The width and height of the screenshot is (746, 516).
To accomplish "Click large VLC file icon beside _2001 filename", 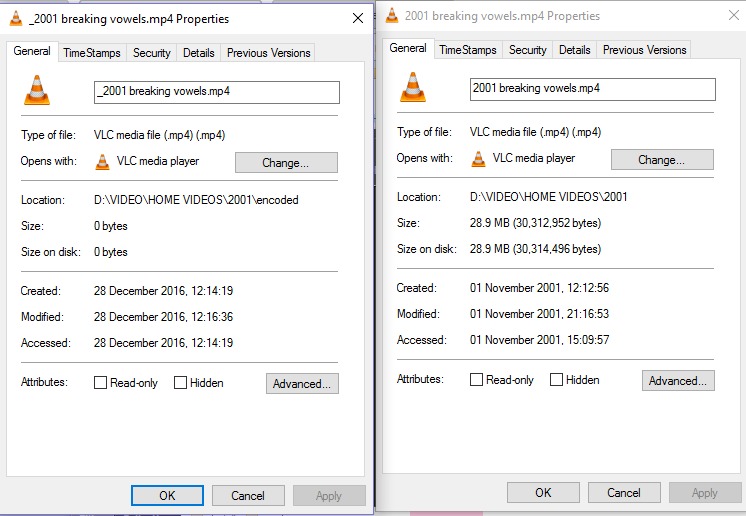I will (x=37, y=90).
